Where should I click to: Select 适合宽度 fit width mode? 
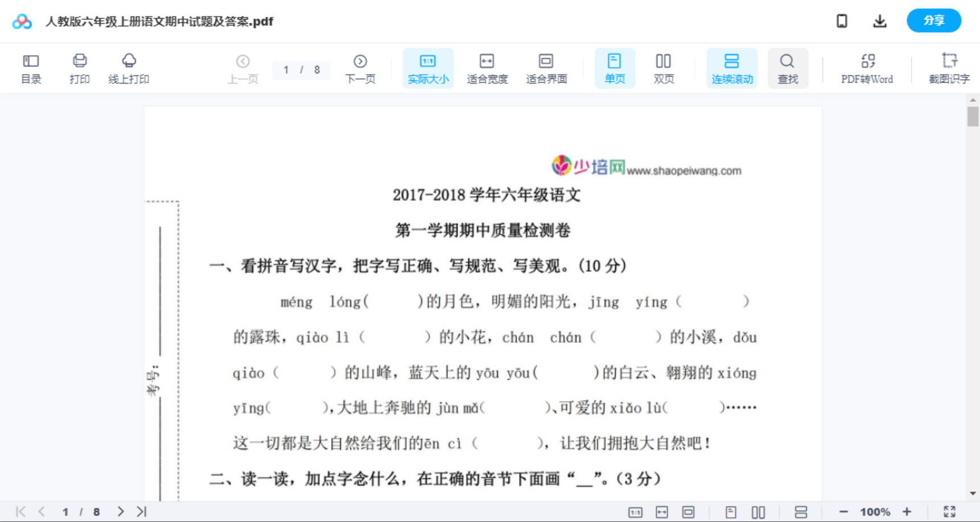pyautogui.click(x=487, y=68)
